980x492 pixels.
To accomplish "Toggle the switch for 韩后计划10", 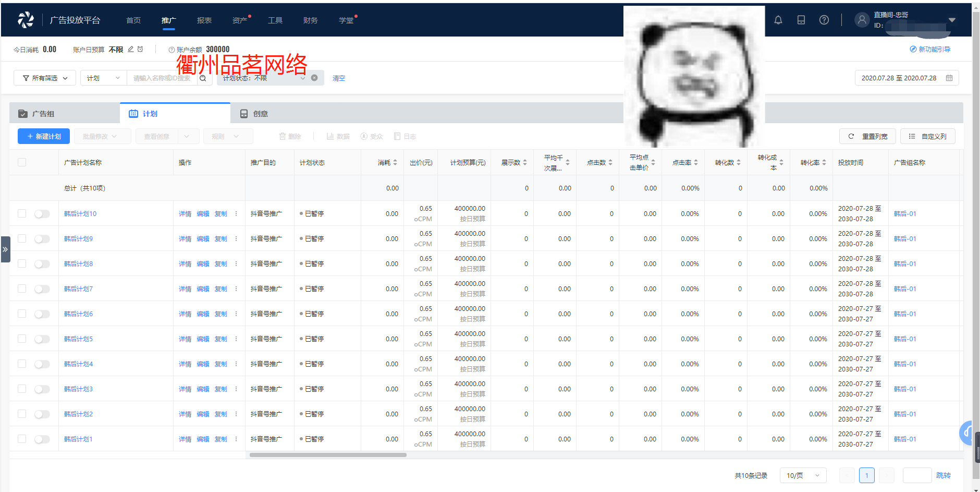I will click(42, 214).
